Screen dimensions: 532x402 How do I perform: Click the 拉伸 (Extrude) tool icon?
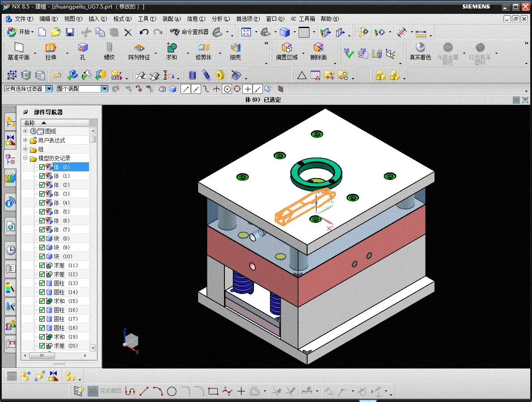51,51
